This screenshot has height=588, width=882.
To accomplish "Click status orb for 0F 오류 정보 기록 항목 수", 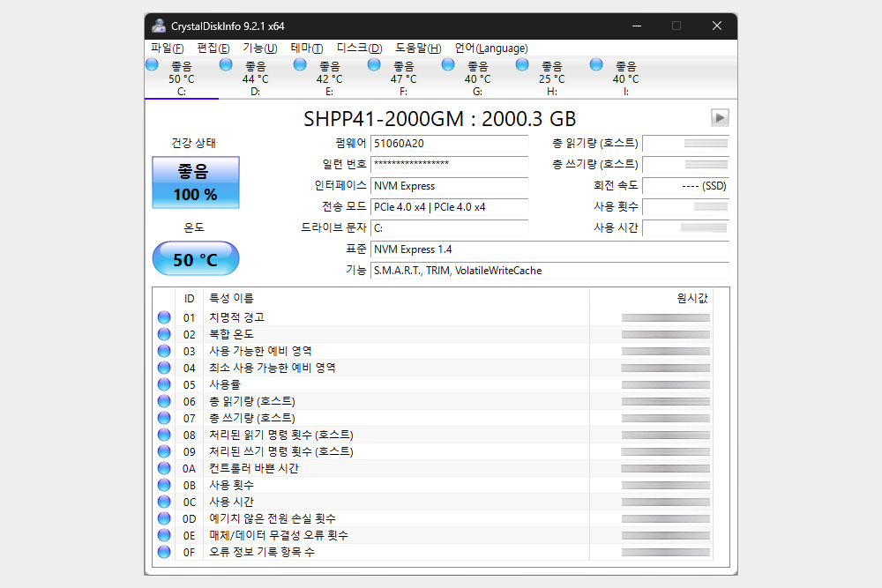I will coord(164,552).
